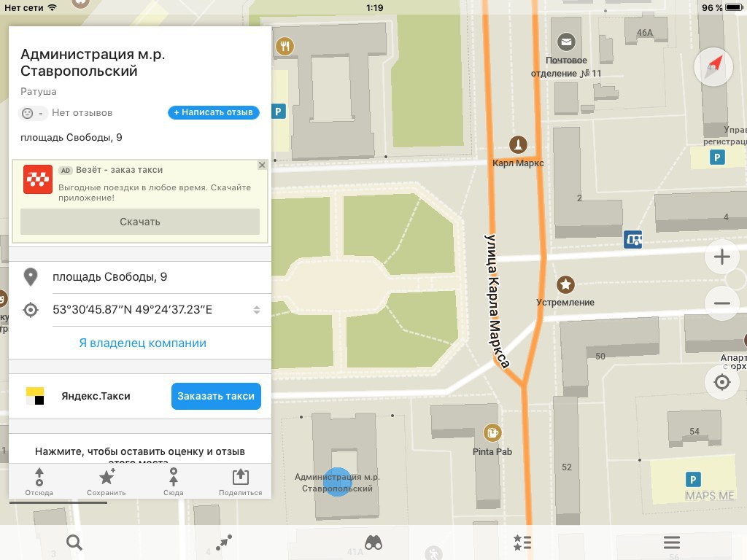Select Сюда route destination tab
This screenshot has height=560, width=747.
click(x=174, y=482)
